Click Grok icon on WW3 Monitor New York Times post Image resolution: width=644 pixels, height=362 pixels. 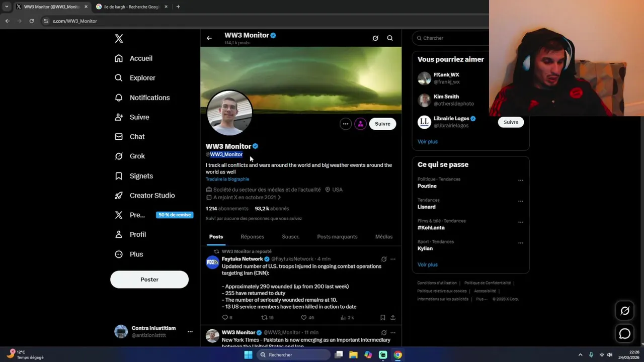(384, 333)
